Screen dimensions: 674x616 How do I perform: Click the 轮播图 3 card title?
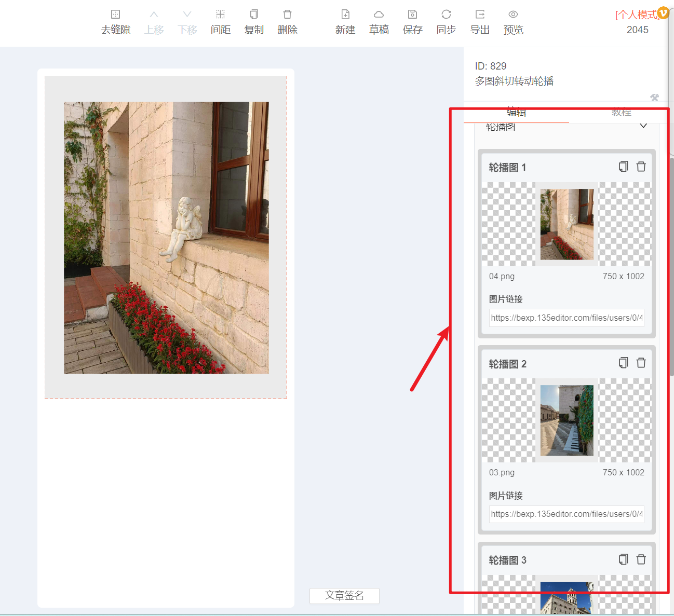coord(507,560)
